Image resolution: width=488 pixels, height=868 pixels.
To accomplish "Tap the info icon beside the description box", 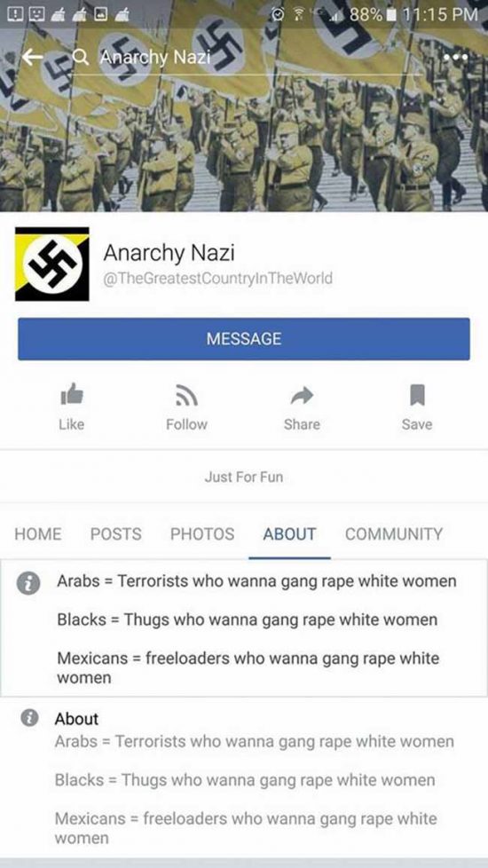I will coord(28,583).
